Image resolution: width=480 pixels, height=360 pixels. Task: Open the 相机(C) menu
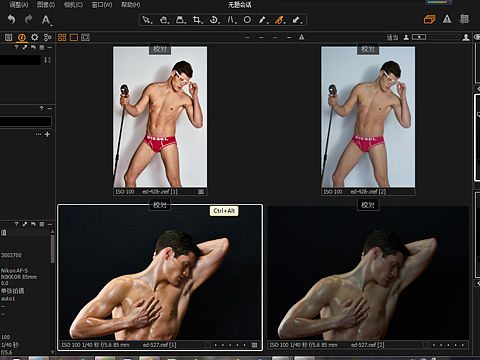(x=73, y=5)
